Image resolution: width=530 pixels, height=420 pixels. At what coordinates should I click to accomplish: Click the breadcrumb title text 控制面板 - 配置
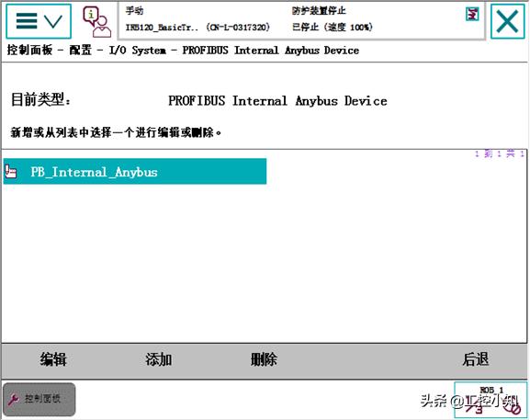pos(50,51)
